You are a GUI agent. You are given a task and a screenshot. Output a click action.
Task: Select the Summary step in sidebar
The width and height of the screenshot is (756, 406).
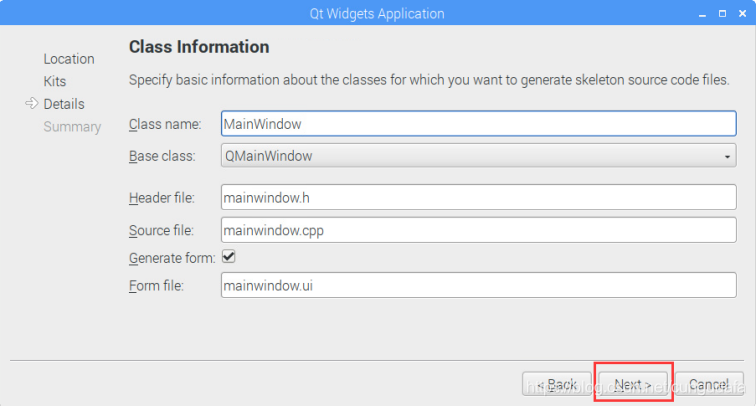[72, 127]
